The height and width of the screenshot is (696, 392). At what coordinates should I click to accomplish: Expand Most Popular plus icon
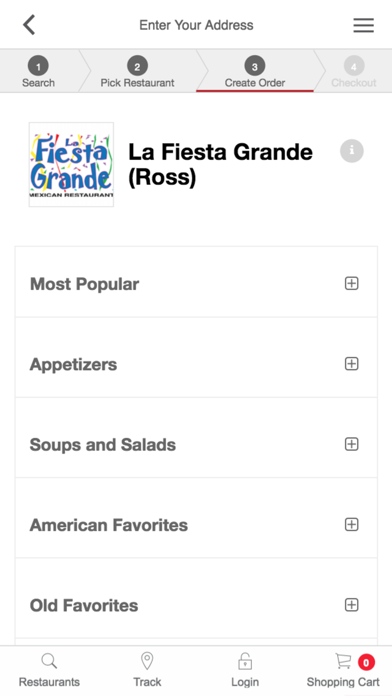[351, 283]
